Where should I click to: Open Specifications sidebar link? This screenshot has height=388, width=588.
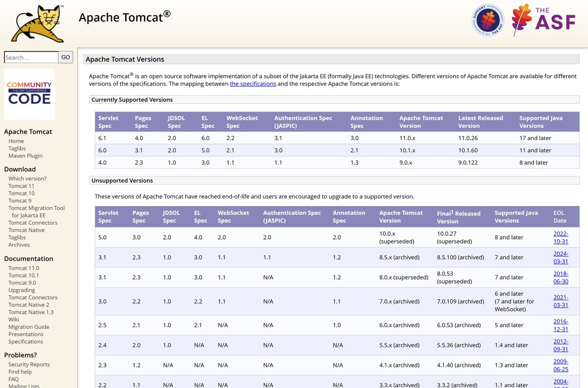pos(25,341)
